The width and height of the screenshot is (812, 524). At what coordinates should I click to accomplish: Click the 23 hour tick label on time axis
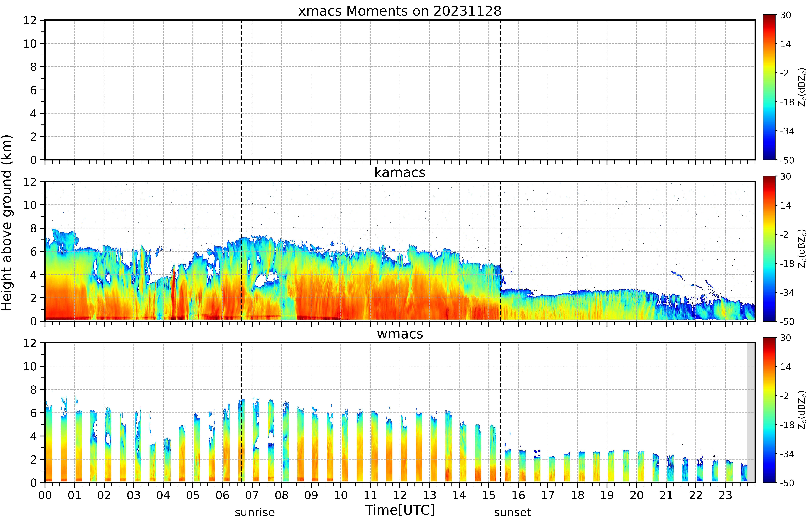click(x=725, y=495)
